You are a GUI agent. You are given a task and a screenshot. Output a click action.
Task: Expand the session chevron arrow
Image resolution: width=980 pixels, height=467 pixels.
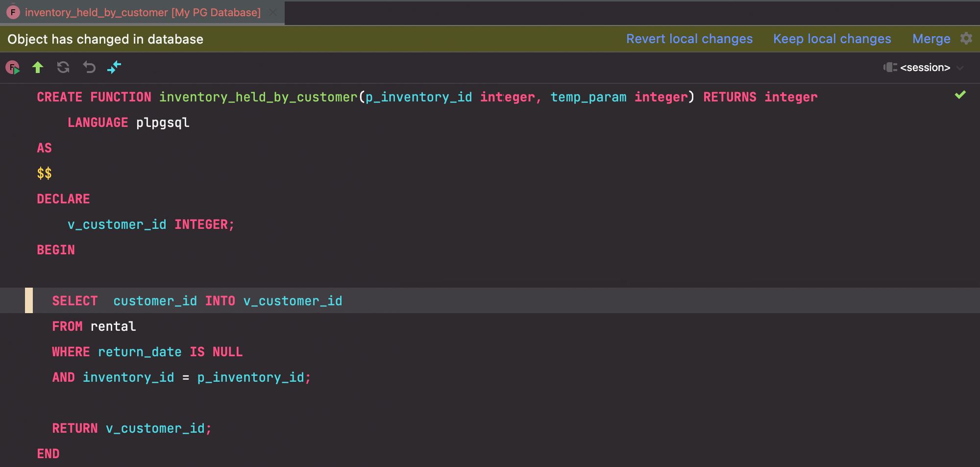tap(960, 68)
